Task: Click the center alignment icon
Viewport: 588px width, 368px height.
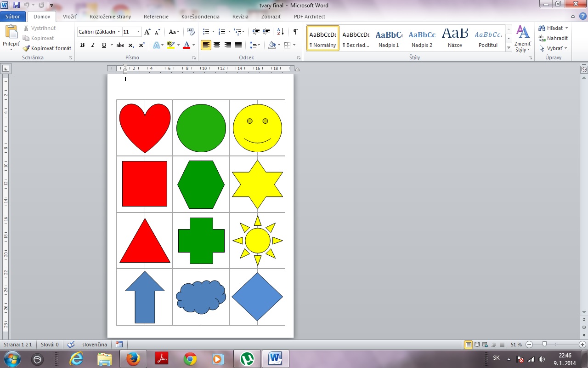Action: pos(216,45)
